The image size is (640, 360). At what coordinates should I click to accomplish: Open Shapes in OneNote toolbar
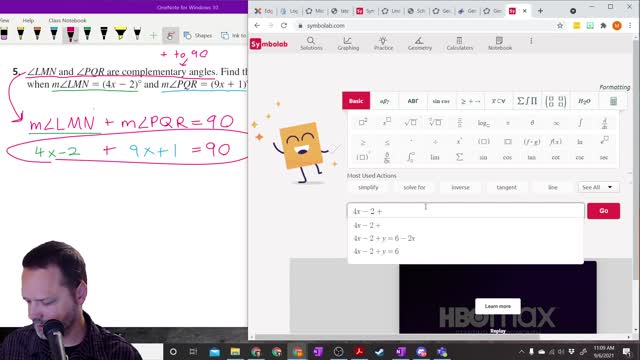[x=198, y=36]
